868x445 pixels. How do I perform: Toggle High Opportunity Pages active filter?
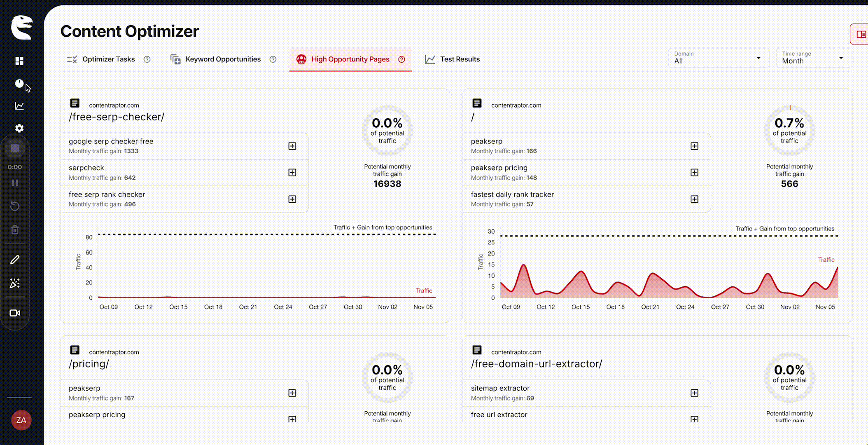click(350, 59)
